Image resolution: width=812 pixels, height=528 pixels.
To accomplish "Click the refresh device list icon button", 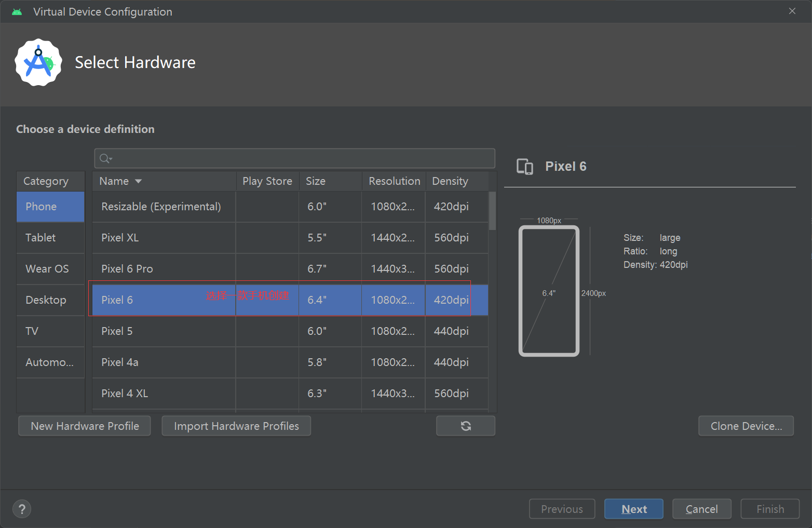I will coord(466,426).
